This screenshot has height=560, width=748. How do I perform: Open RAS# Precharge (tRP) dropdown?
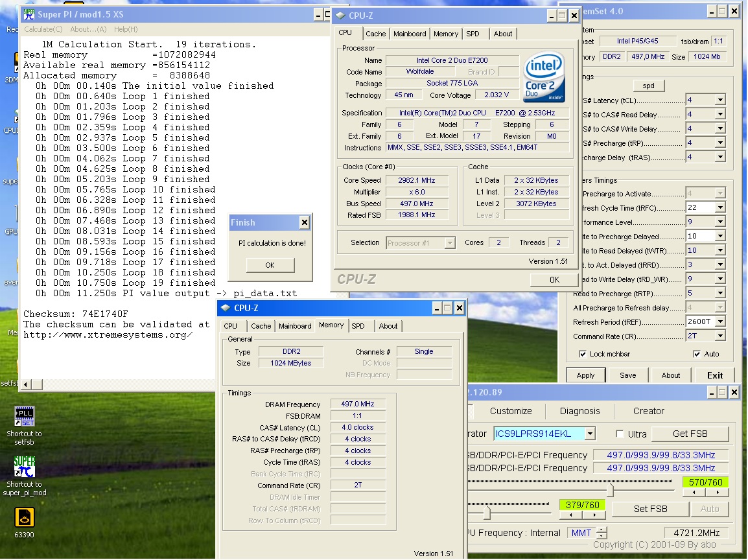(x=720, y=143)
